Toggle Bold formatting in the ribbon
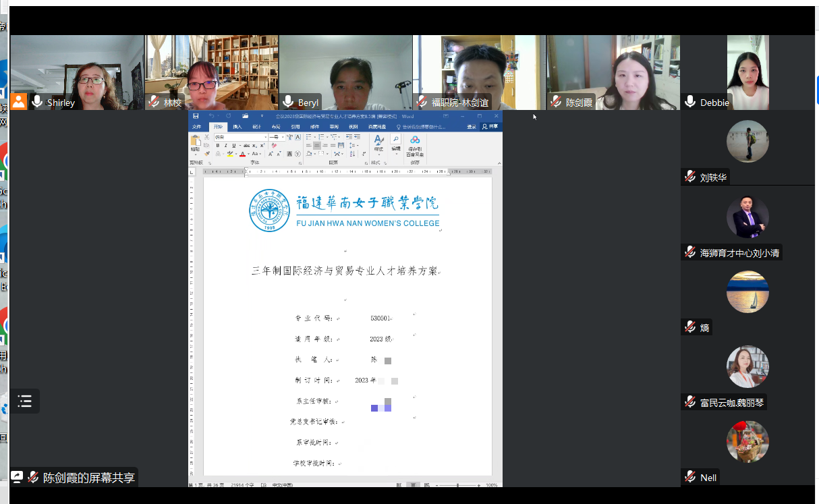 pyautogui.click(x=217, y=146)
